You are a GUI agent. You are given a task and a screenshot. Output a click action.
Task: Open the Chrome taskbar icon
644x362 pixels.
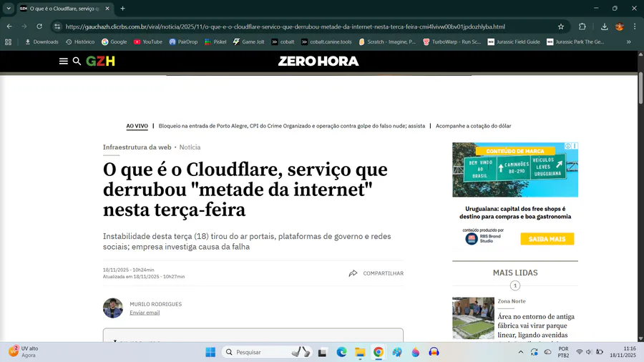click(379, 352)
